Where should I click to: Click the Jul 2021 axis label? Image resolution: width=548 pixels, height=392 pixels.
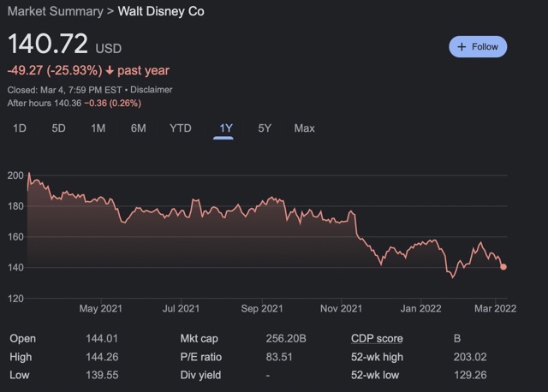point(181,308)
